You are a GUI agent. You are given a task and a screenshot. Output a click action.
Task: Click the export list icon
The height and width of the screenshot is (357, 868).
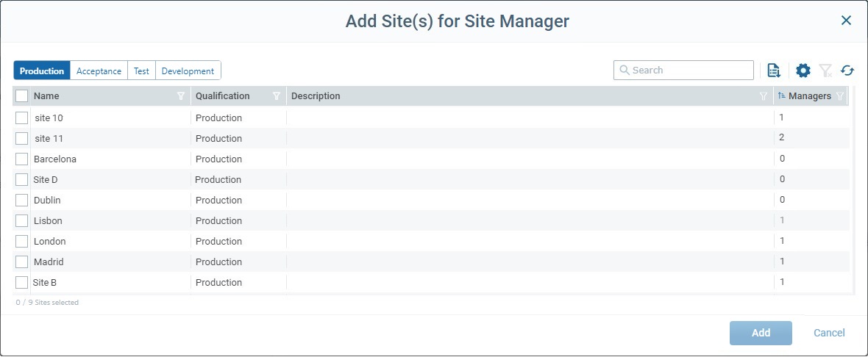click(774, 71)
